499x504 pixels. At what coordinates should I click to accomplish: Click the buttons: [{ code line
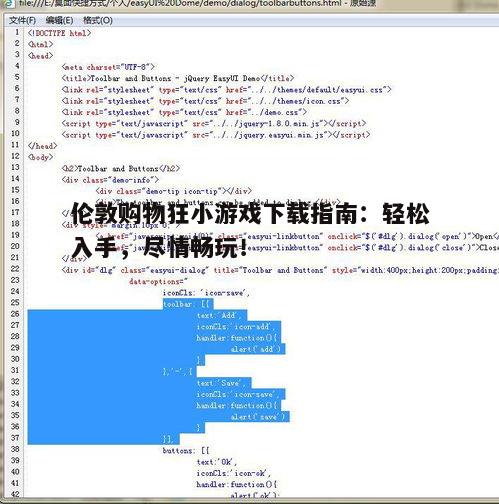pyautogui.click(x=186, y=451)
